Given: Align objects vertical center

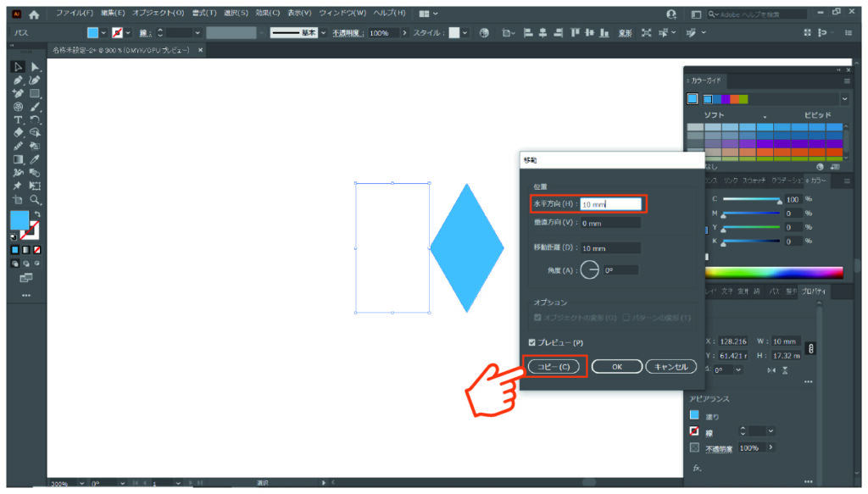Looking at the screenshot, I should click(590, 33).
